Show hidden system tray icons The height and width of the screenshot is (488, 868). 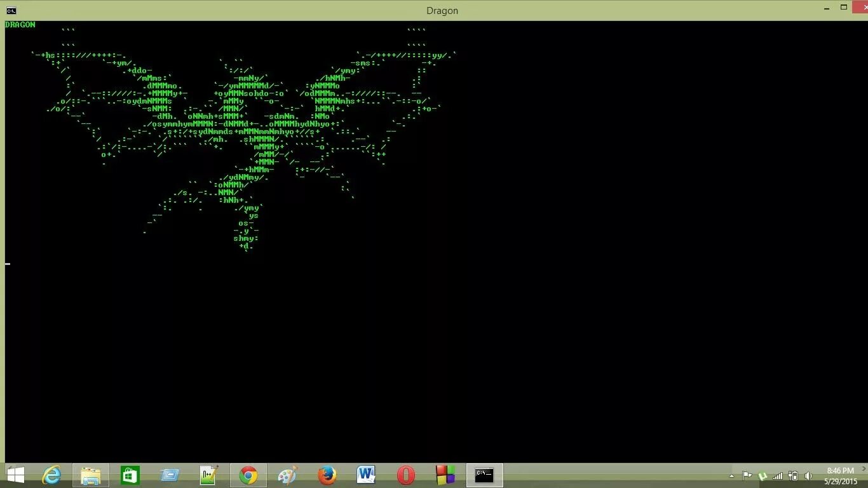coord(731,475)
